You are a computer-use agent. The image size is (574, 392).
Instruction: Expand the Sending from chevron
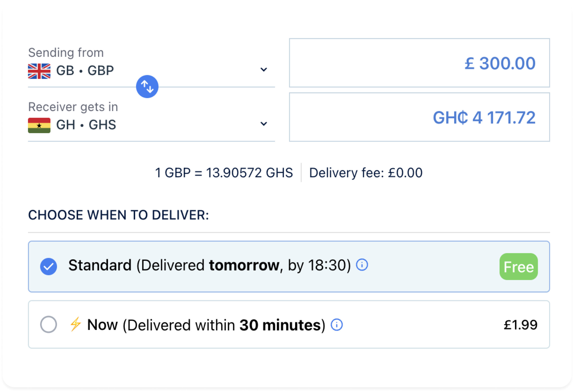tap(264, 70)
